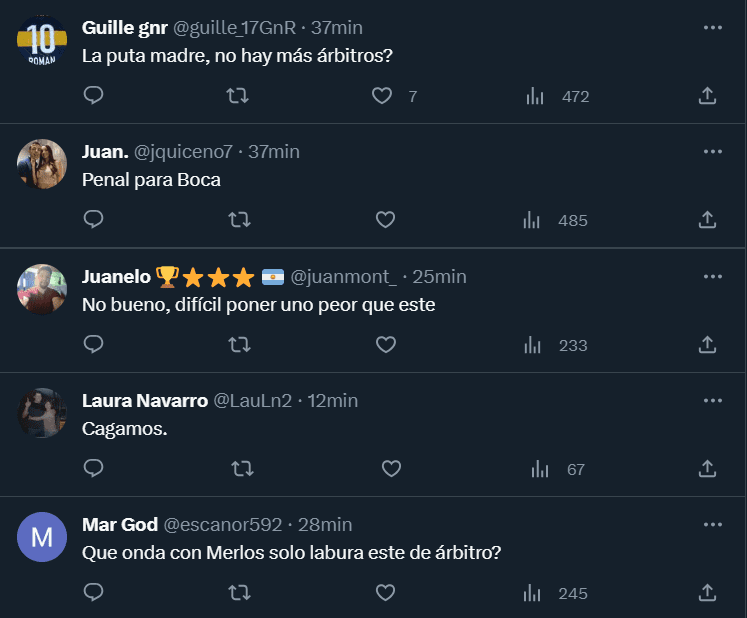The image size is (747, 618).
Task: Open Guille gnr's profile avatar
Action: [x=42, y=41]
